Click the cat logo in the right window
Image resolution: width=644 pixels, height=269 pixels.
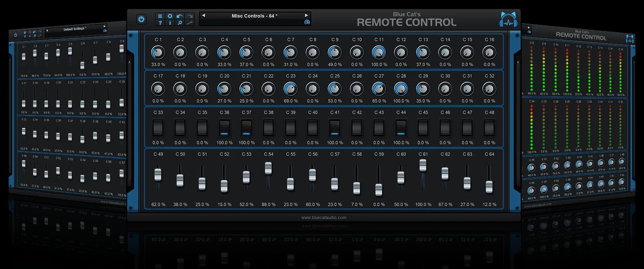(x=629, y=39)
